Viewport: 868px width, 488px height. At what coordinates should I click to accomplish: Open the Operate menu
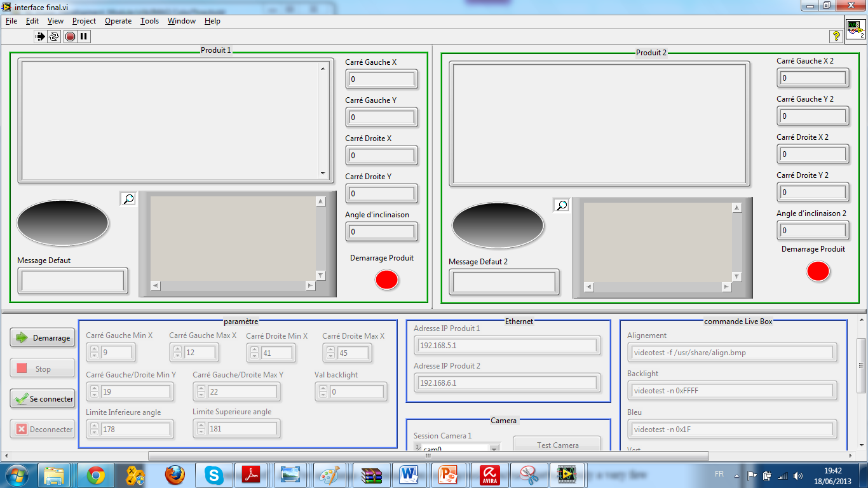click(x=118, y=21)
